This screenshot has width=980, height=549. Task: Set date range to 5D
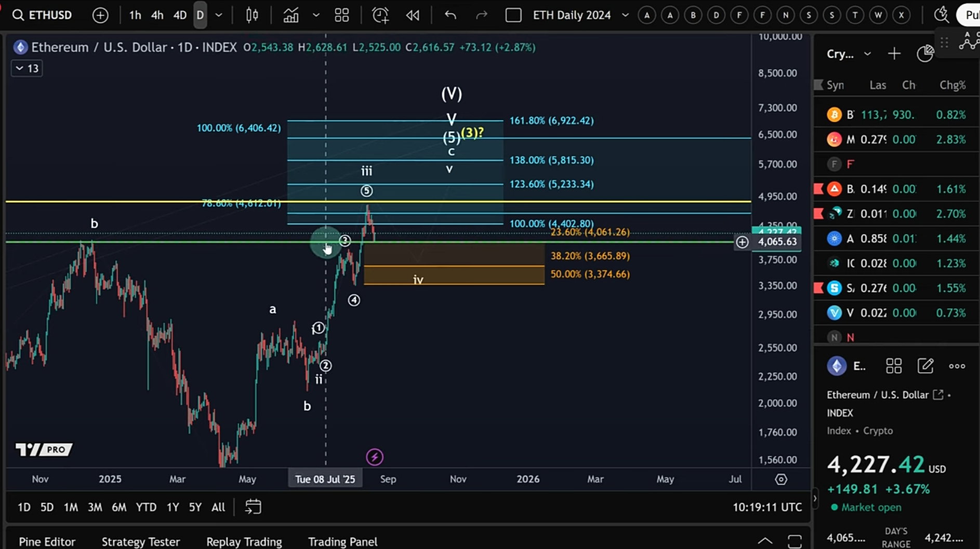pyautogui.click(x=47, y=507)
